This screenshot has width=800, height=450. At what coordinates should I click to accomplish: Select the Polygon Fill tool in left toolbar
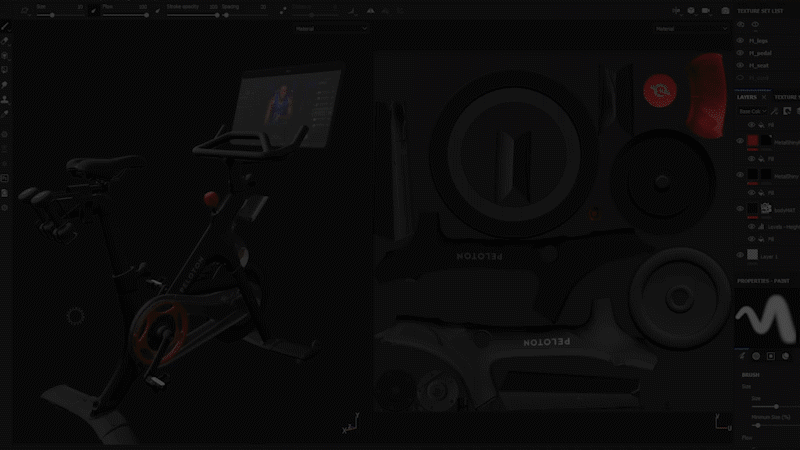(5, 69)
